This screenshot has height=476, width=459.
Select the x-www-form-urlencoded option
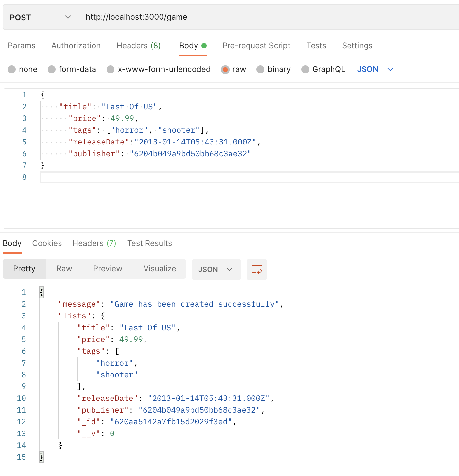[x=159, y=69]
